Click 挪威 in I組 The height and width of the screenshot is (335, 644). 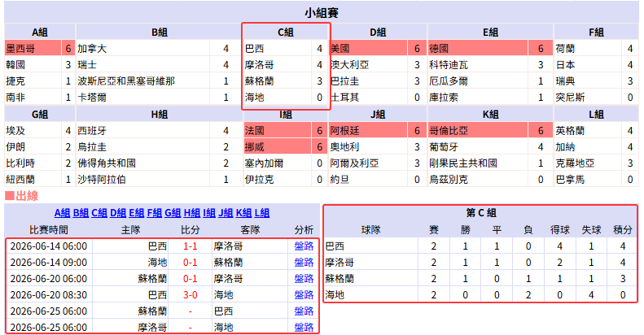click(255, 147)
